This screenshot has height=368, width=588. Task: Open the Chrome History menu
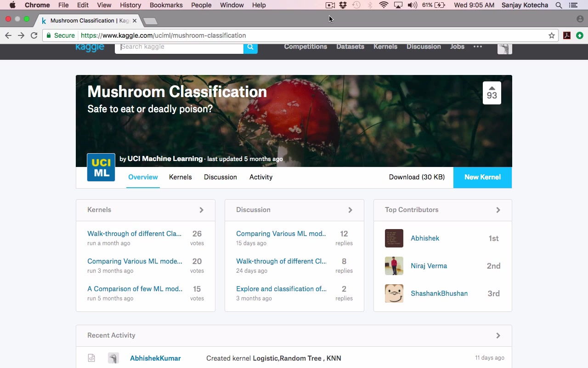130,5
